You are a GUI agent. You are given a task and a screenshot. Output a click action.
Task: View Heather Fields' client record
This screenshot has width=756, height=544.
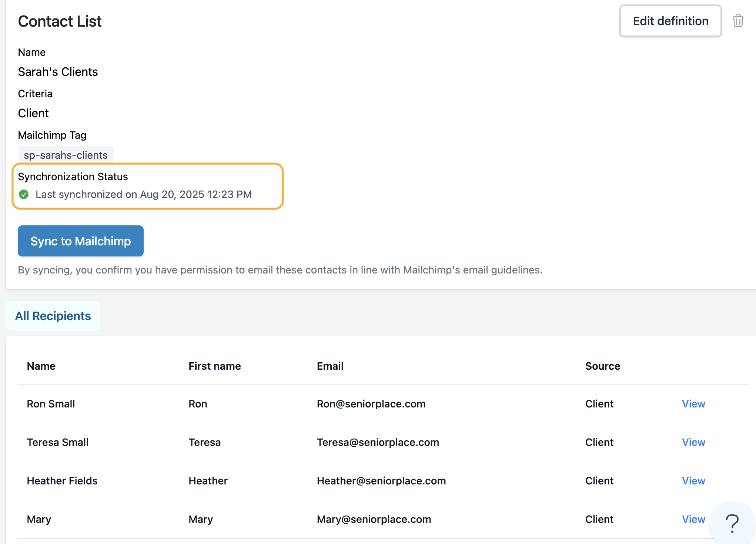[693, 481]
